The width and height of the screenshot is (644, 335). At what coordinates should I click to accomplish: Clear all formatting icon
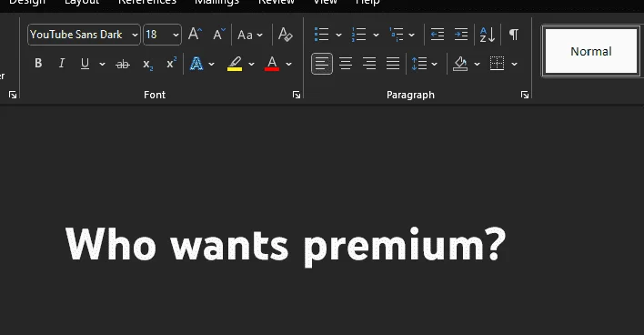(285, 35)
